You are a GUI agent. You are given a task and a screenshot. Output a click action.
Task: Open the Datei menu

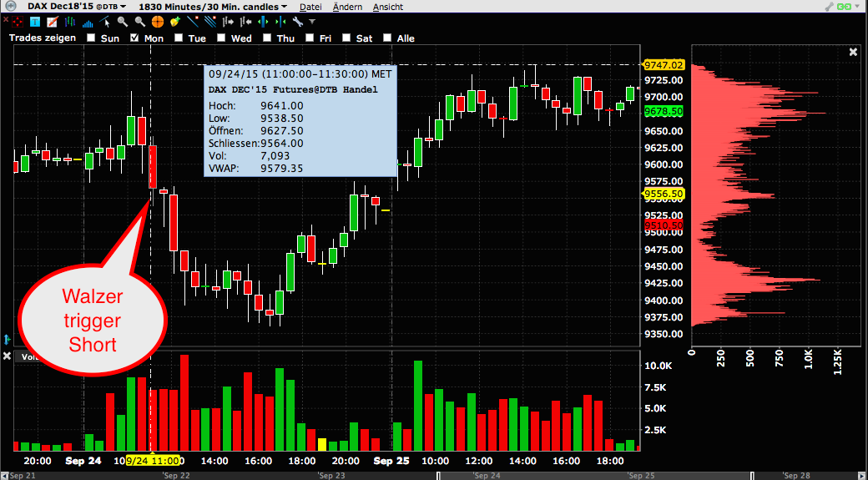click(310, 7)
